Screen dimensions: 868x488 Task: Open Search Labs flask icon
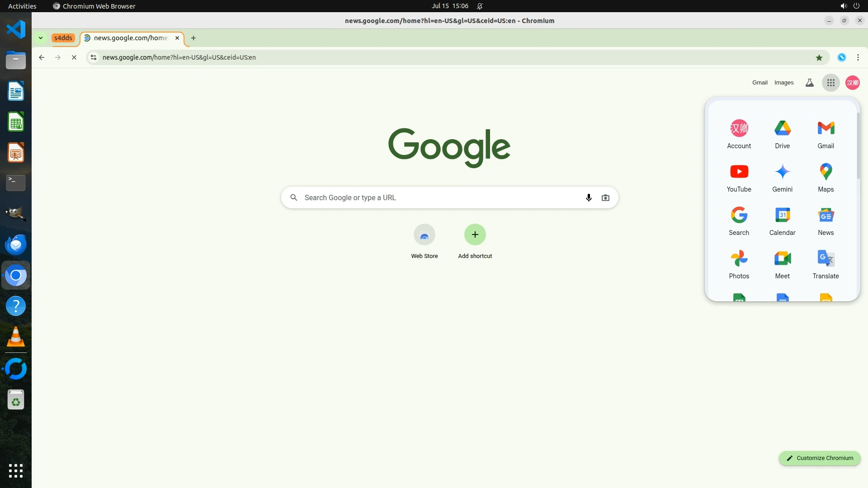coord(809,83)
